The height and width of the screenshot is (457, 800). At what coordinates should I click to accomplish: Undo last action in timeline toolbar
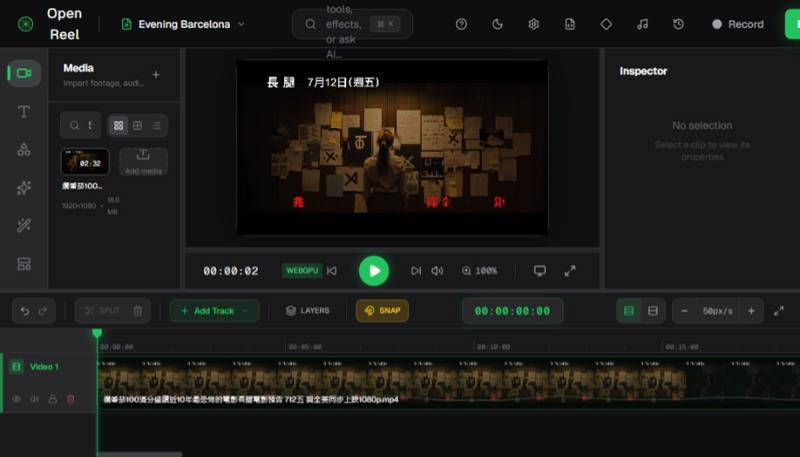click(24, 311)
